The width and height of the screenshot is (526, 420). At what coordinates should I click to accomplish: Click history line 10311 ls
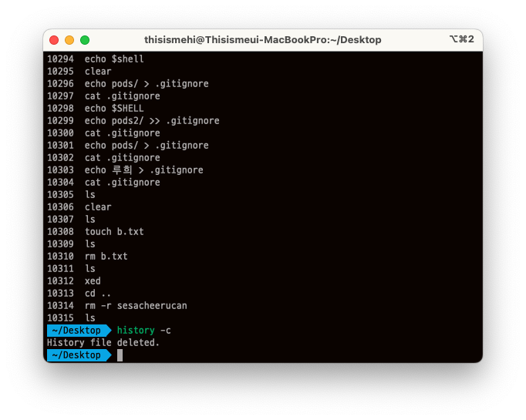click(x=71, y=268)
